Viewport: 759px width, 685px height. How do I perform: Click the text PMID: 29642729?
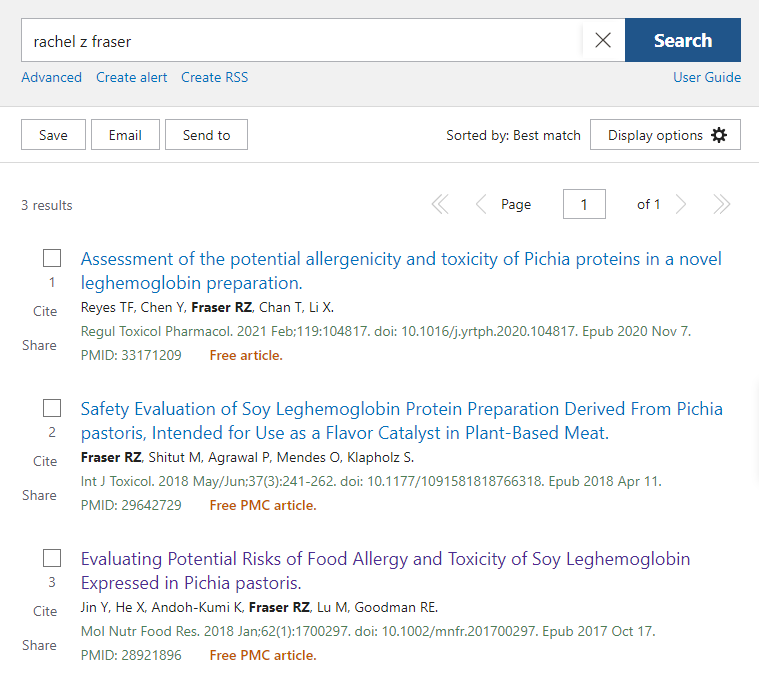(x=131, y=505)
